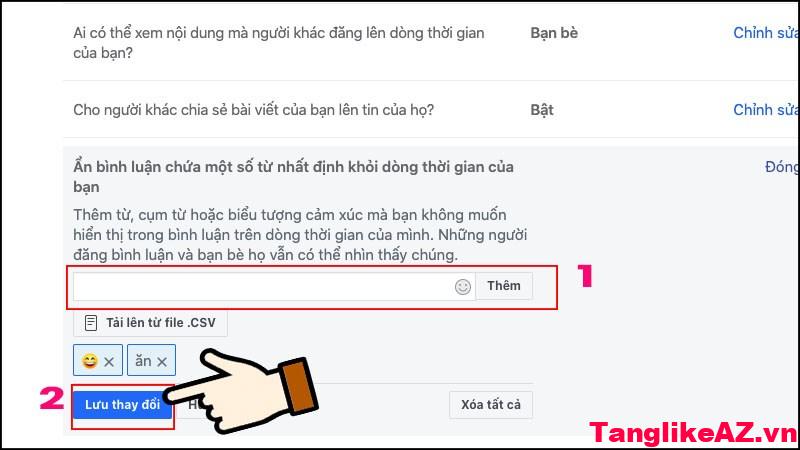Click the pointing hand cursor graphic
This screenshot has width=800, height=450.
[x=243, y=391]
